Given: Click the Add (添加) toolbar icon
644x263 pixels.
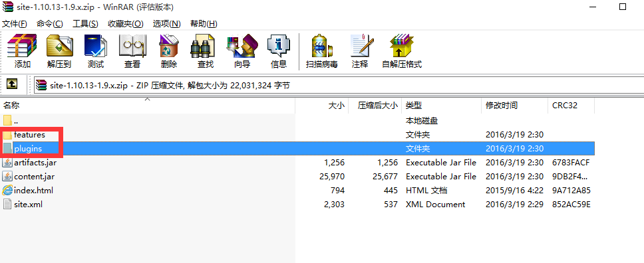Looking at the screenshot, I should (22, 45).
